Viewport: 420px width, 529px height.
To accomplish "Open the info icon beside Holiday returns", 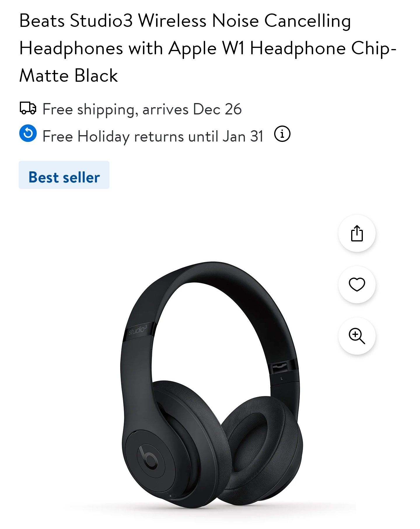I will pyautogui.click(x=282, y=134).
